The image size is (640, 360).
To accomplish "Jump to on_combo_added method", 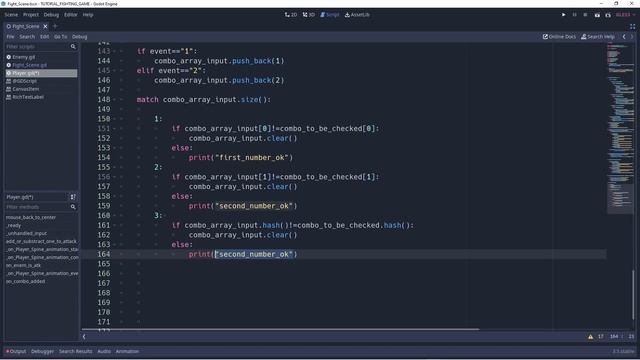I will (25, 281).
